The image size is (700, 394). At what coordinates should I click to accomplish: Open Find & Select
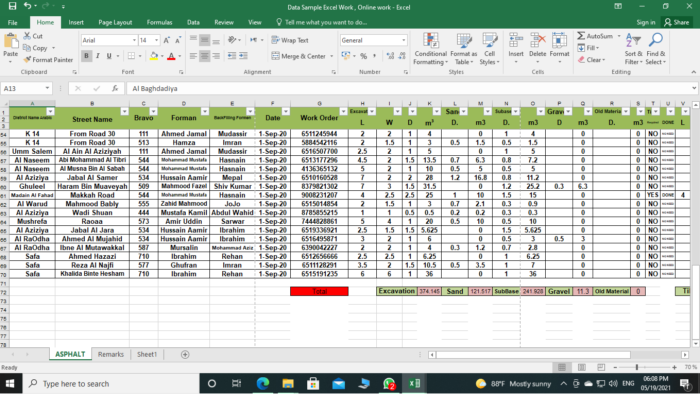(x=655, y=49)
